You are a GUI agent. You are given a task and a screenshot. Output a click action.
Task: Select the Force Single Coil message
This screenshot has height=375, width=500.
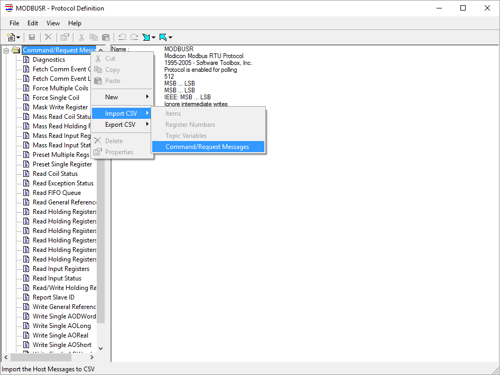pos(56,98)
